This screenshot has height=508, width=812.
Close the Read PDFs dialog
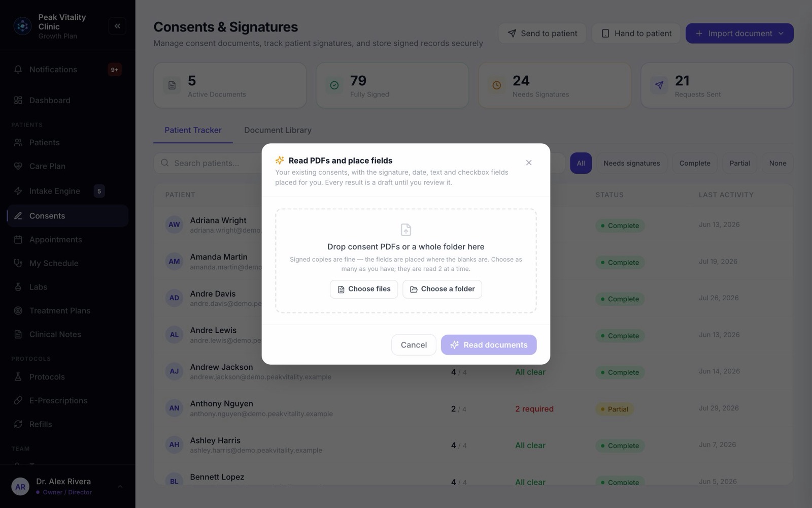click(x=529, y=163)
